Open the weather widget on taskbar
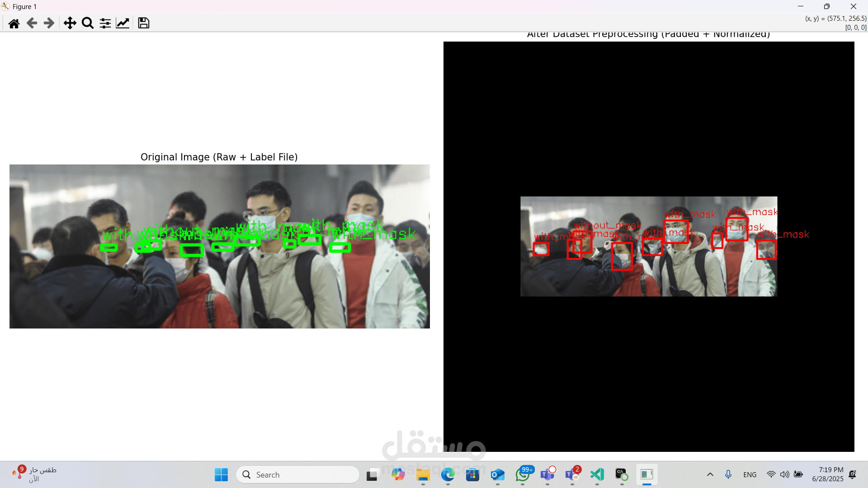 (34, 474)
